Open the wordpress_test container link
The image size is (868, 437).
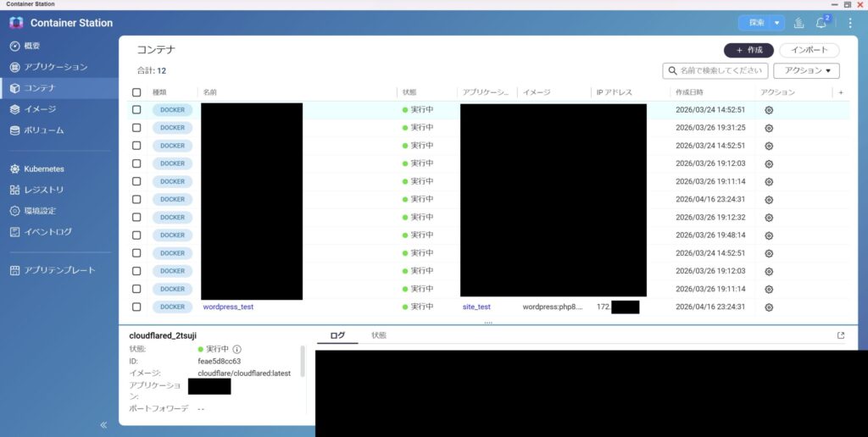pyautogui.click(x=228, y=307)
